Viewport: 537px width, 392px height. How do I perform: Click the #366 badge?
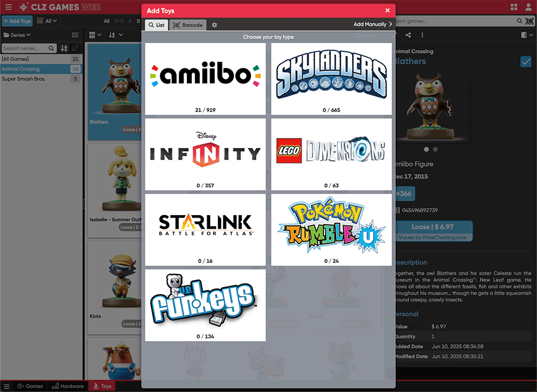pyautogui.click(x=405, y=193)
